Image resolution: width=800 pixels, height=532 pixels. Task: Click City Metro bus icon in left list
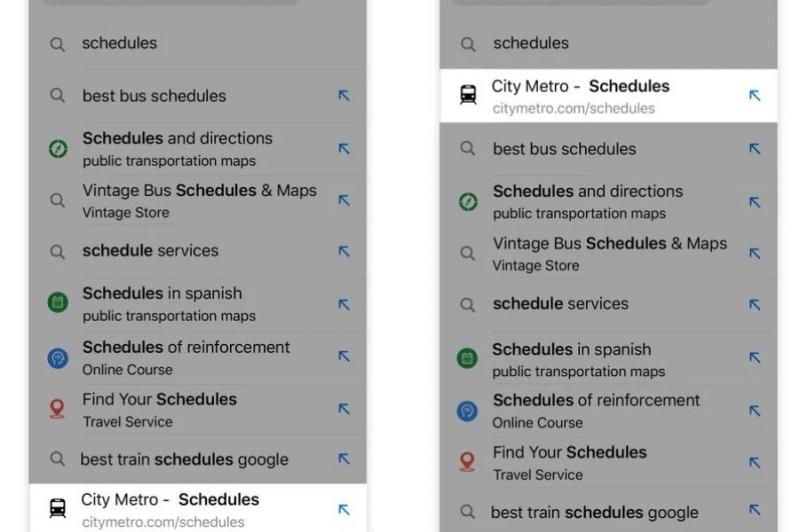58,509
